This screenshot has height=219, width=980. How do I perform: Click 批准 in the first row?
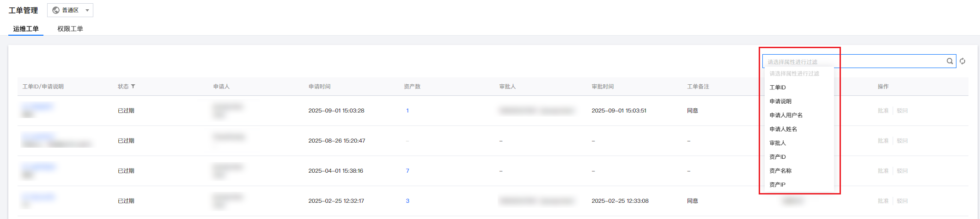pos(883,111)
